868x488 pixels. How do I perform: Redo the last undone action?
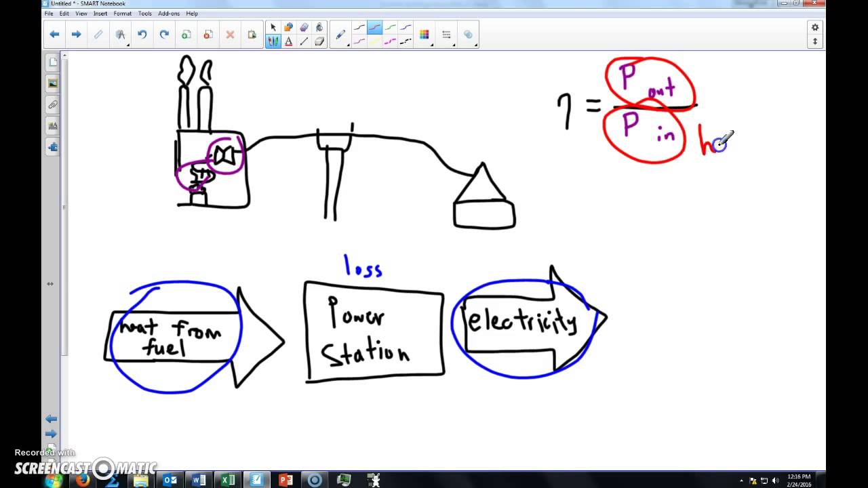[164, 35]
